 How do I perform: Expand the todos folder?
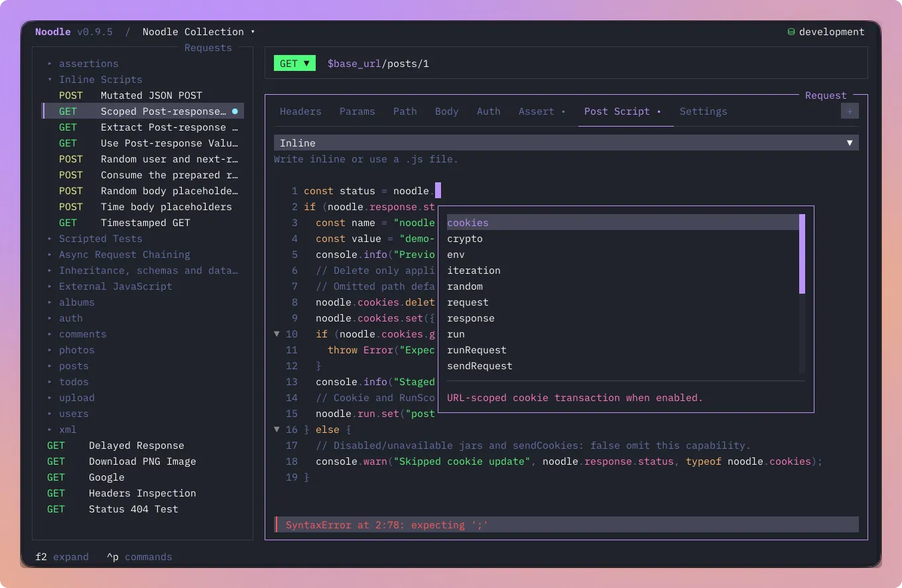pyautogui.click(x=68, y=382)
